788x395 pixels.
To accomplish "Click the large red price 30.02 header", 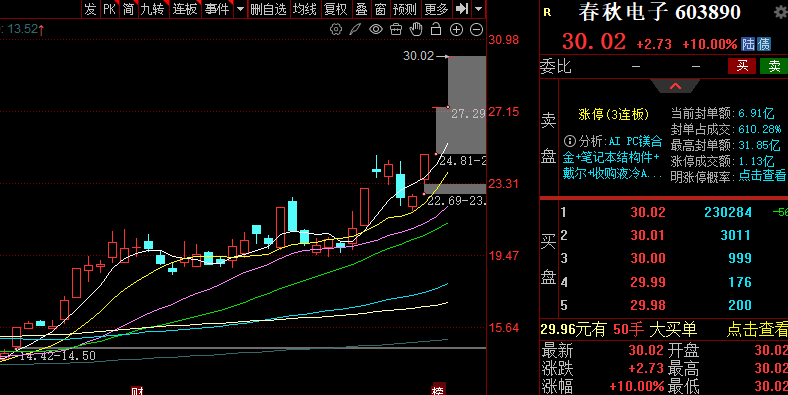I will tap(594, 41).
